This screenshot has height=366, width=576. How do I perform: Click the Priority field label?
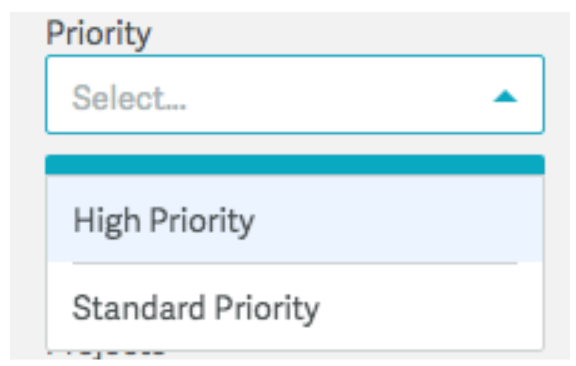(x=98, y=34)
